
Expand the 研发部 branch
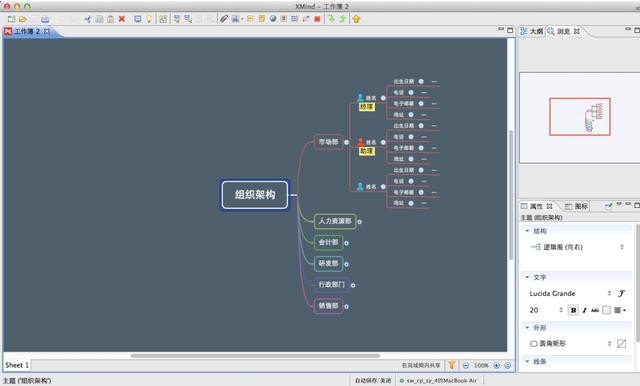(x=346, y=264)
